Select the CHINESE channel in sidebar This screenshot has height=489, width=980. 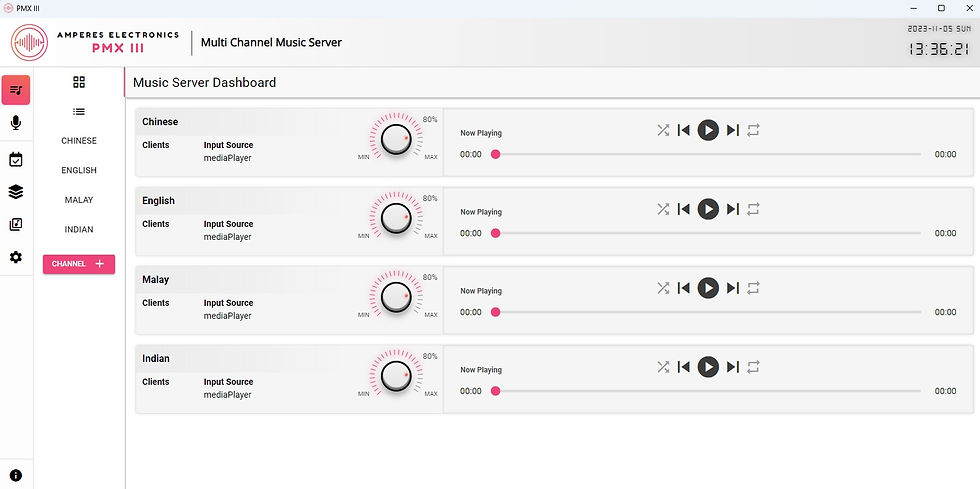coord(79,141)
